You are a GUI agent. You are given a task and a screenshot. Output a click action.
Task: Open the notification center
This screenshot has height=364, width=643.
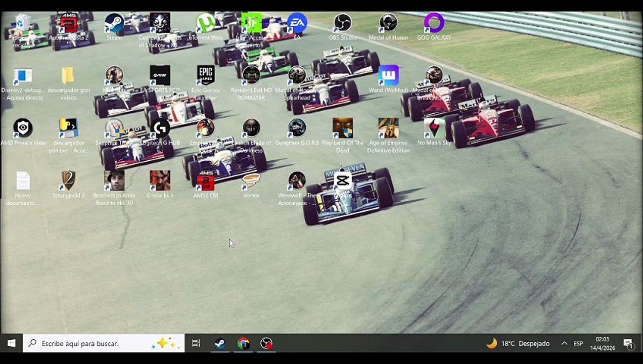(628, 344)
